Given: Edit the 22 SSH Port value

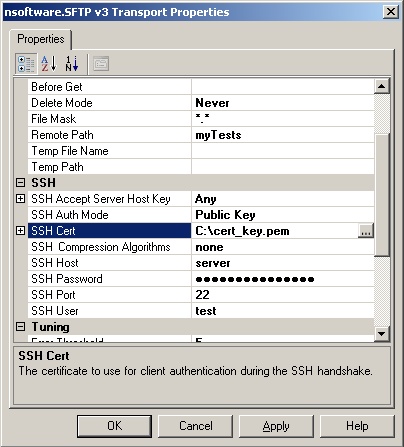Looking at the screenshot, I should point(283,295).
